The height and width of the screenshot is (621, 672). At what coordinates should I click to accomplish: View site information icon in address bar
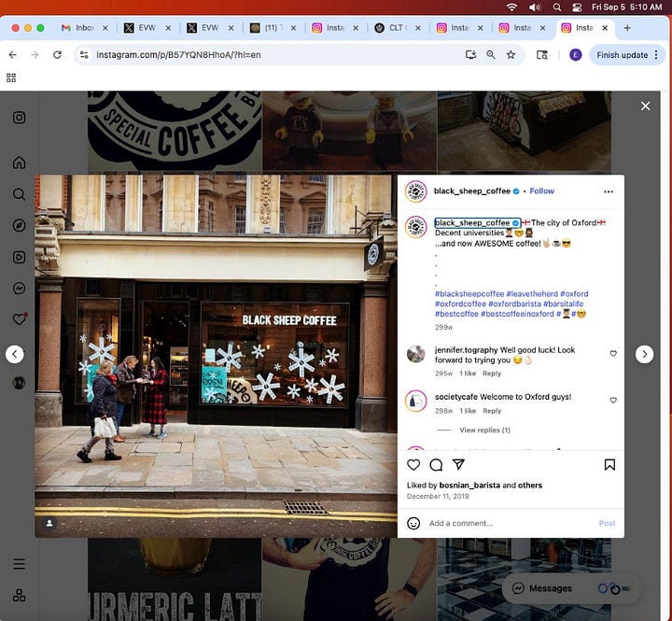point(84,55)
